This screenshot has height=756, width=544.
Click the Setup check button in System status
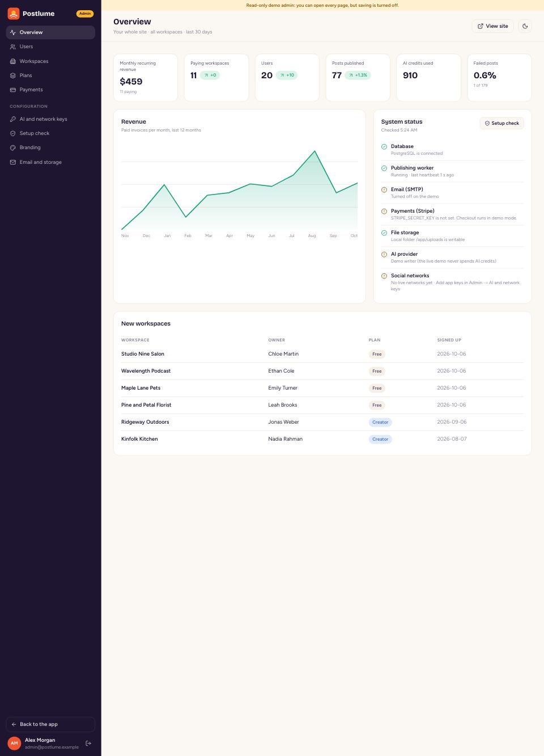point(502,123)
